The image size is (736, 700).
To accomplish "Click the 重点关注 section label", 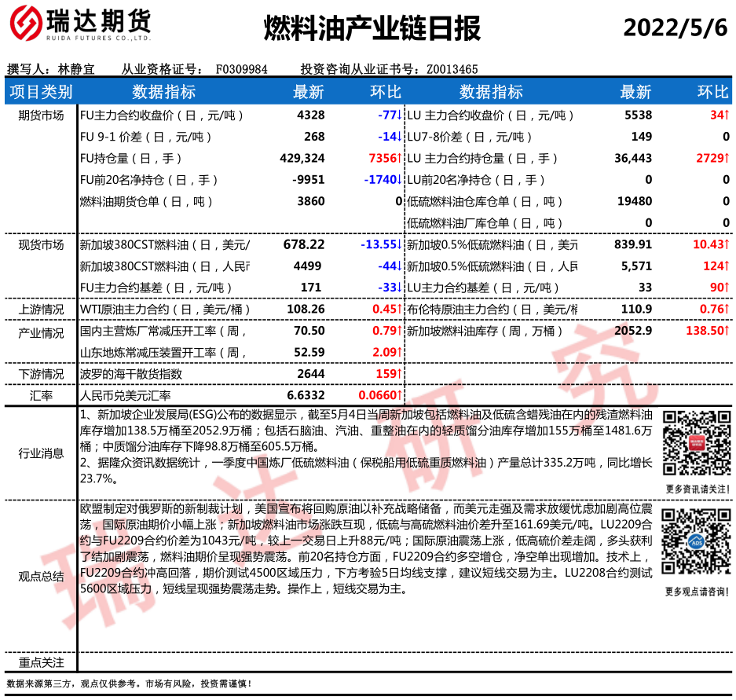I will (x=40, y=663).
